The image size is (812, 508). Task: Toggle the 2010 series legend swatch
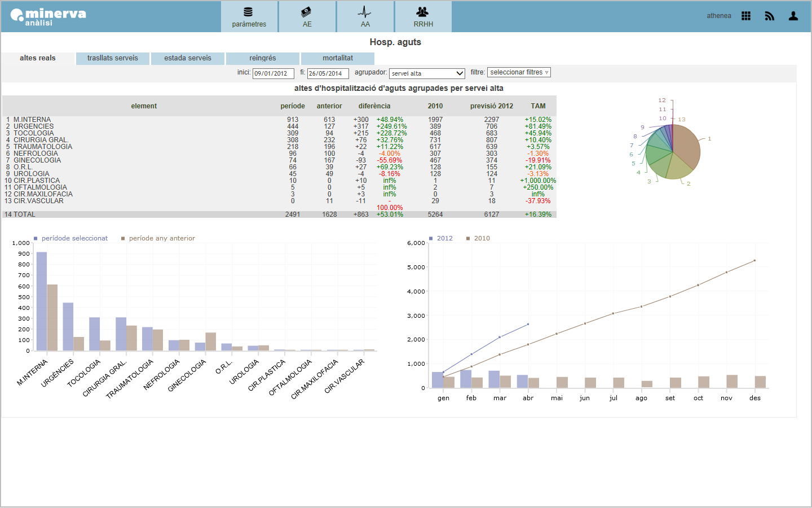point(468,238)
